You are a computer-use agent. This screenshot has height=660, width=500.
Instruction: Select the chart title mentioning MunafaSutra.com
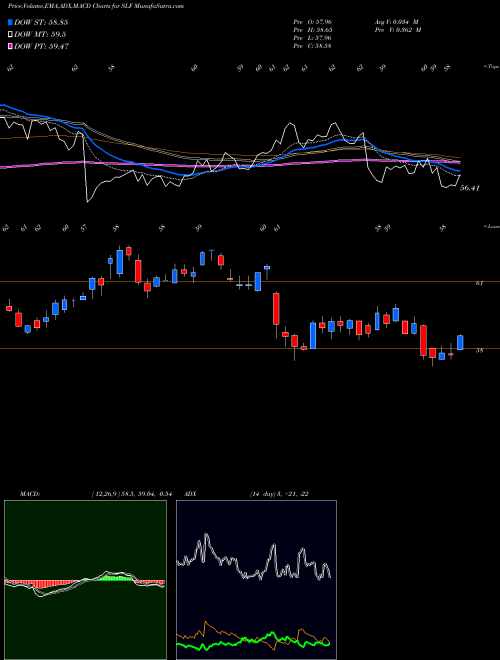point(96,6)
